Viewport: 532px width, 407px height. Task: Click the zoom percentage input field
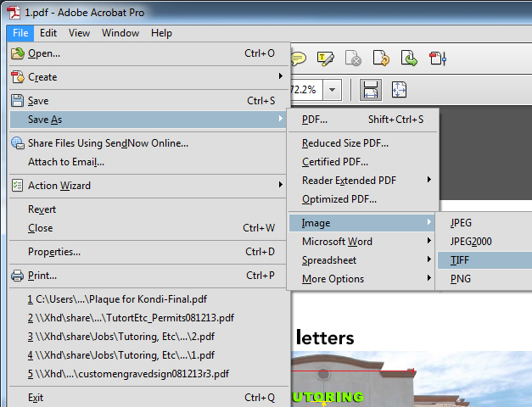point(306,90)
